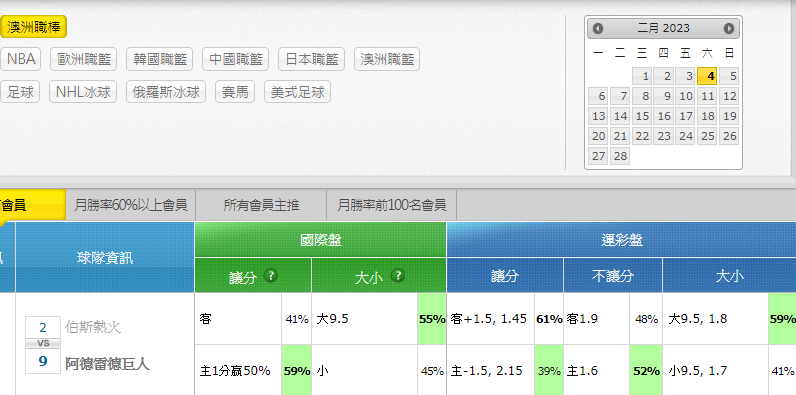Screen dimensions: 796x395
Task: Click score 2 for 伯斯熱火
Action: coord(43,328)
